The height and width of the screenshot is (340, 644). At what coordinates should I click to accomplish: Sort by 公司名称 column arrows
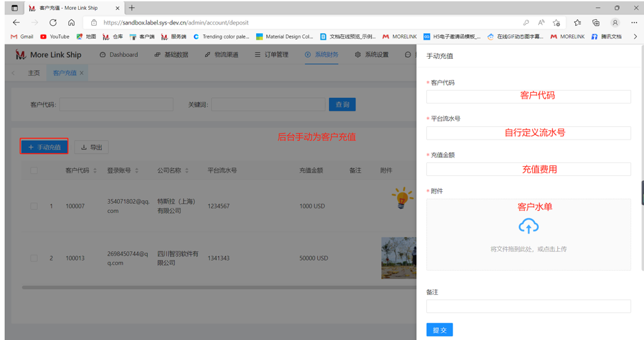(x=187, y=171)
